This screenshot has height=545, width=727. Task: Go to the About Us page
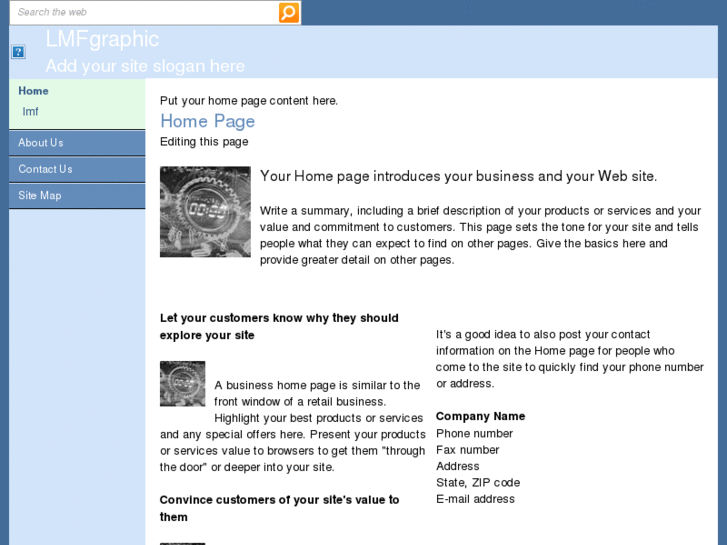pos(77,143)
